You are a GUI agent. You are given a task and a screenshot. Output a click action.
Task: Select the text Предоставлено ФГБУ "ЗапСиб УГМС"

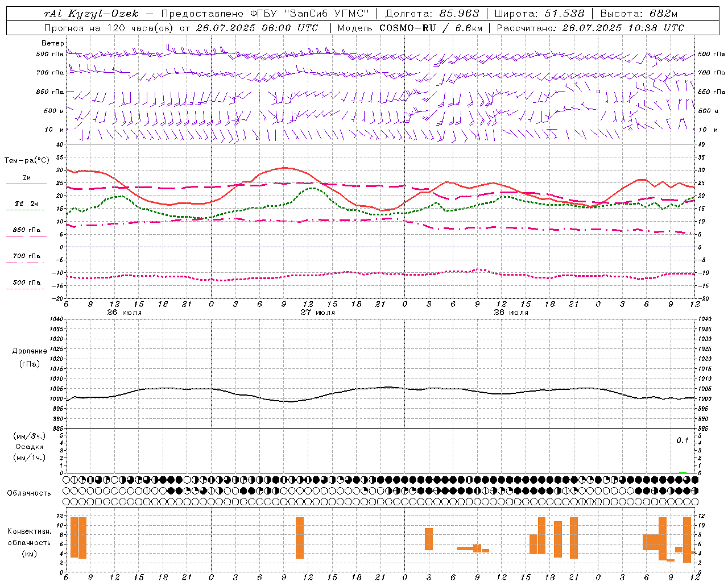click(x=265, y=14)
